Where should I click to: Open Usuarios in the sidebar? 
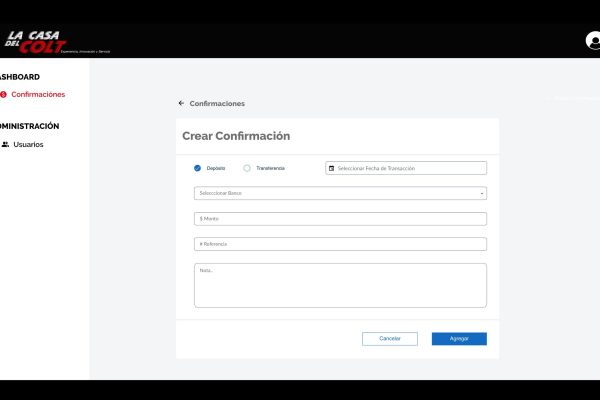pos(28,144)
